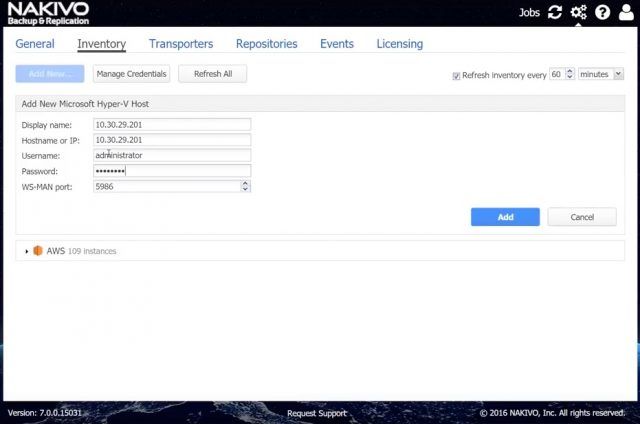
Task: Click the WS-MAN port field
Action: pos(167,186)
